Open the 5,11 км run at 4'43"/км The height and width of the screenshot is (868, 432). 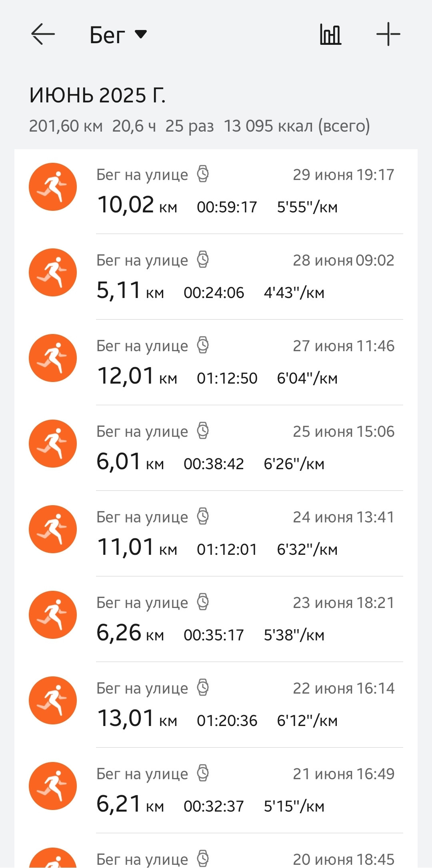coord(216,277)
